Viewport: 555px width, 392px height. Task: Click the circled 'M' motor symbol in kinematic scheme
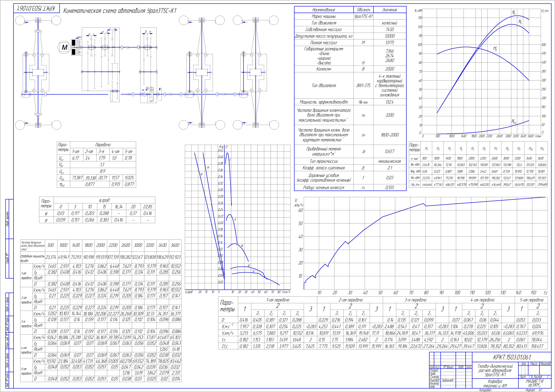click(x=64, y=47)
